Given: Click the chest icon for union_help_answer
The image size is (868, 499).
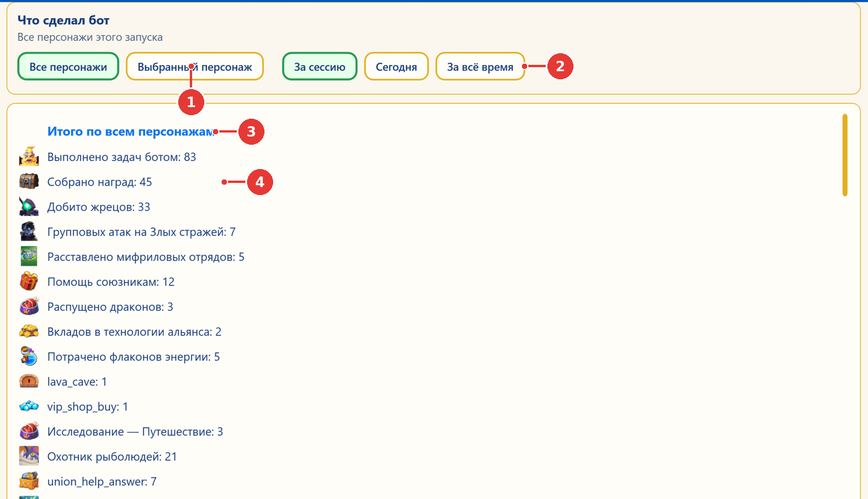Looking at the screenshot, I should [x=29, y=481].
